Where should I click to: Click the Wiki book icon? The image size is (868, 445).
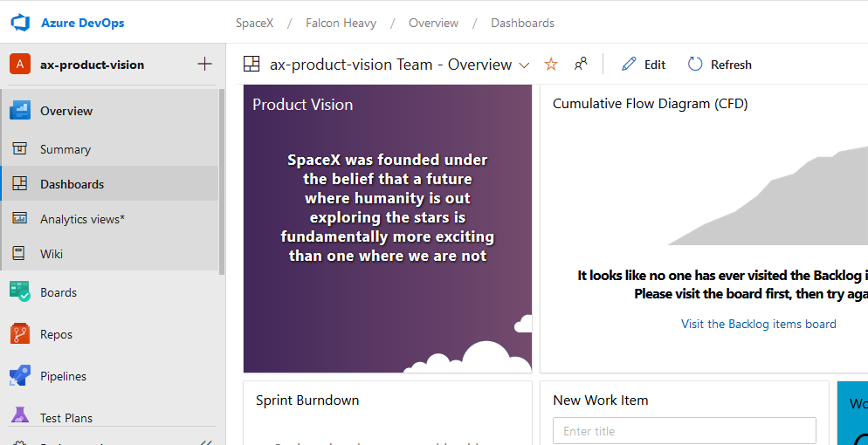point(20,254)
